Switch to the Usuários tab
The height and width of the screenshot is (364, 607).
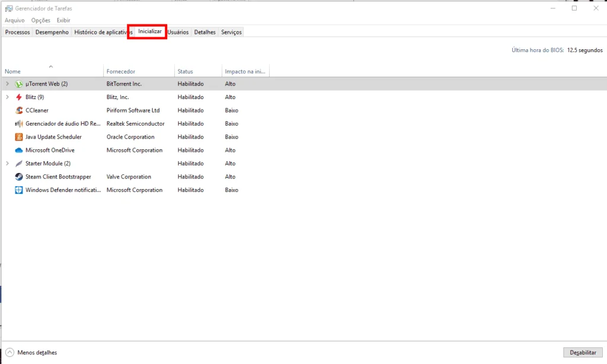click(x=178, y=32)
